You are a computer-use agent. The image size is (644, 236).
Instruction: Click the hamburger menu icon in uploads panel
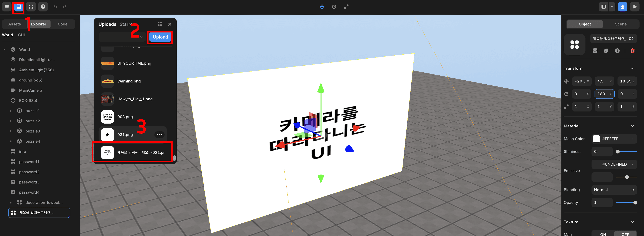(160, 24)
